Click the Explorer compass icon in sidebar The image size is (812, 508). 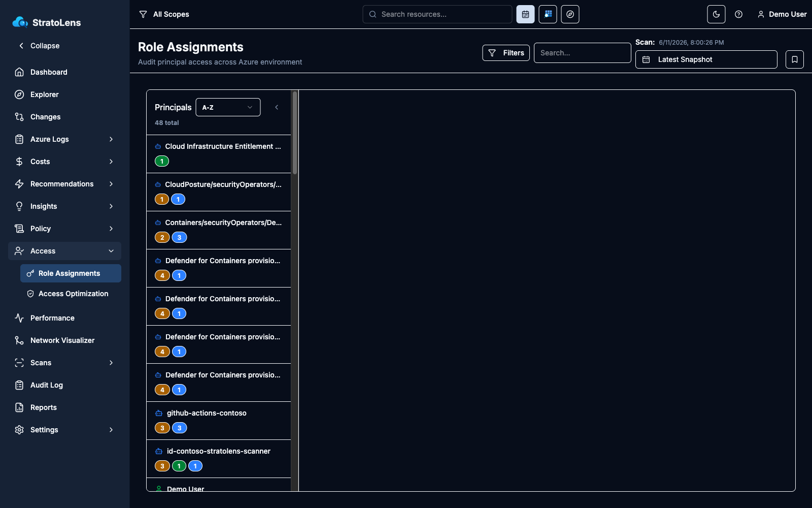[x=19, y=94]
